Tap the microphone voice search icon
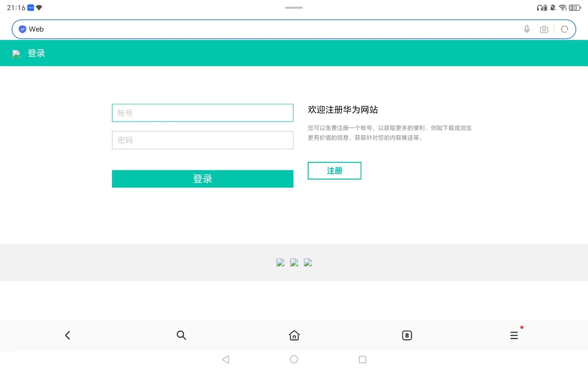The width and height of the screenshot is (588, 368). tap(527, 29)
